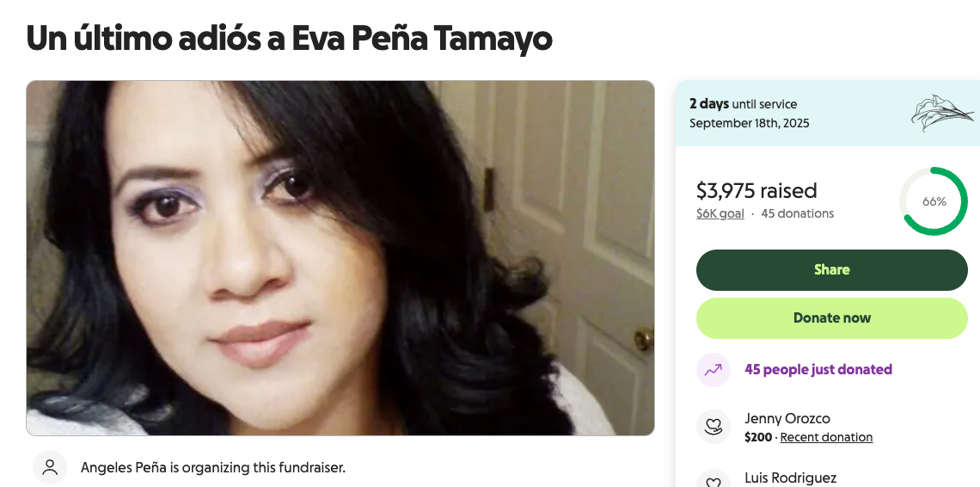Click the purple trending arrow icon
980x487 pixels.
point(714,370)
